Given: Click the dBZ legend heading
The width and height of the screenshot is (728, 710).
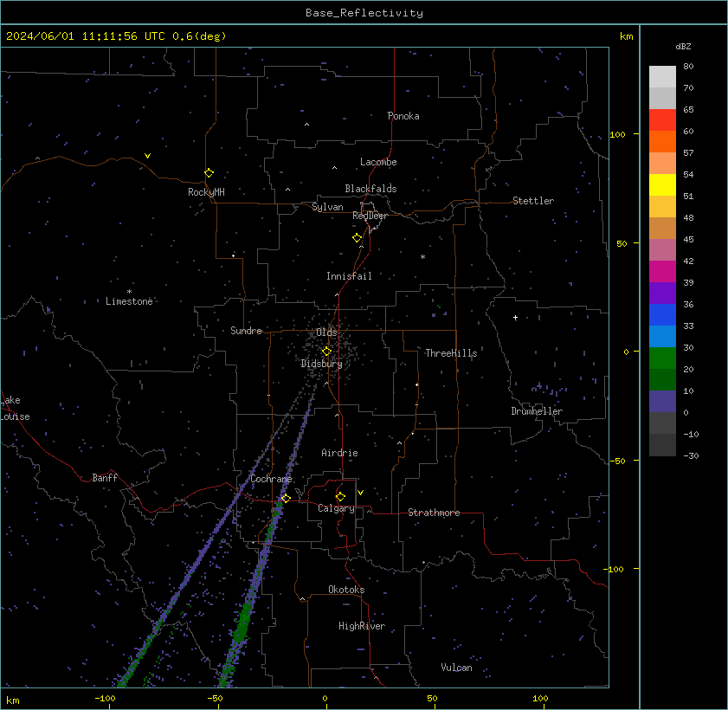Looking at the screenshot, I should click(683, 47).
